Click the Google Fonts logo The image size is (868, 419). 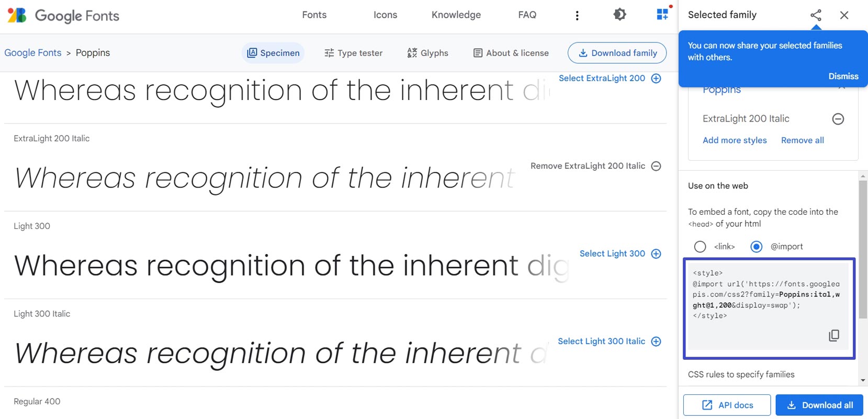click(63, 15)
